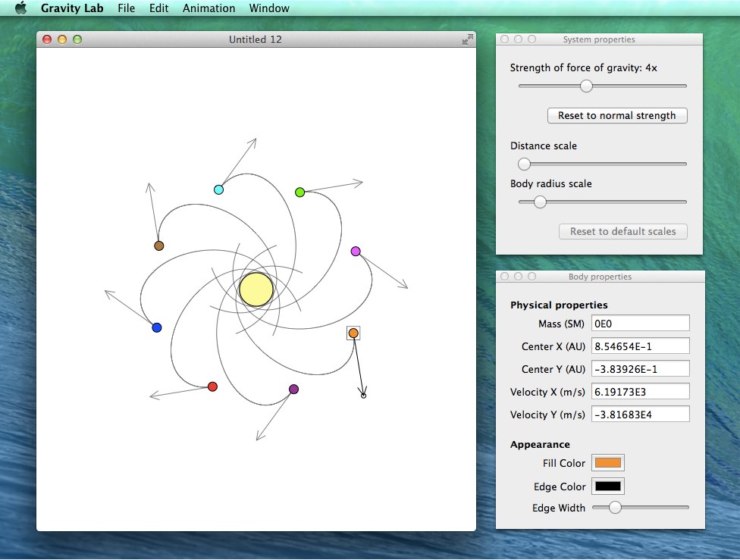Click Reset to normal strength button
The image size is (740, 560).
coord(617,116)
